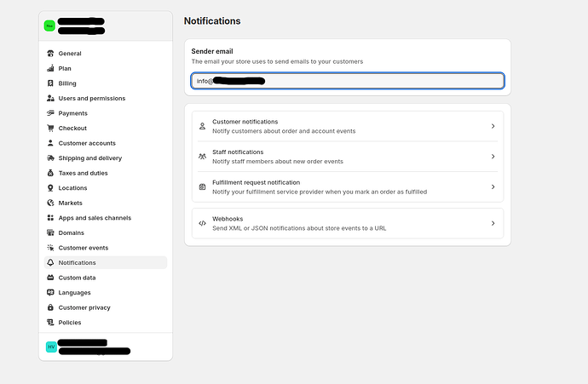Focus the Sender email input field
The height and width of the screenshot is (384, 588).
coord(347,81)
